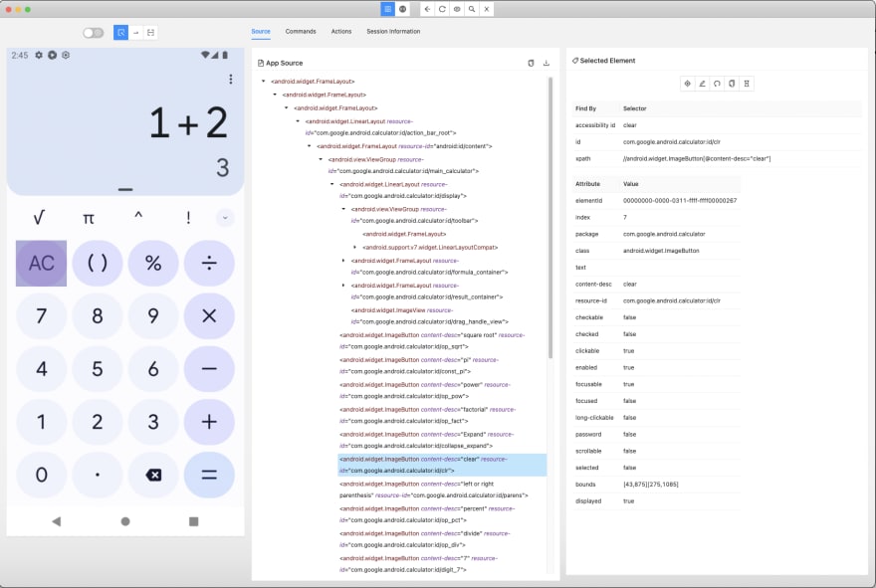Refresh source and screenshot
The image size is (876, 588).
(442, 9)
